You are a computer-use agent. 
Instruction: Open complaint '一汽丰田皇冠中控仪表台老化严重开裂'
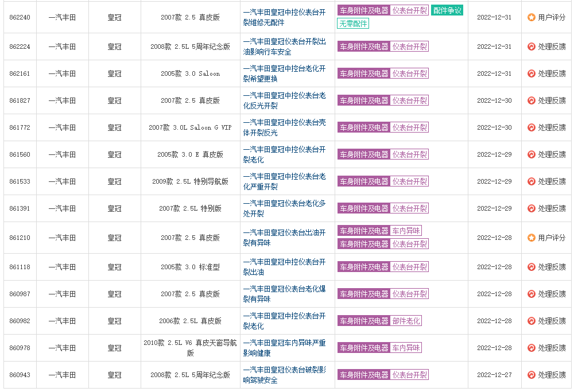284,181
